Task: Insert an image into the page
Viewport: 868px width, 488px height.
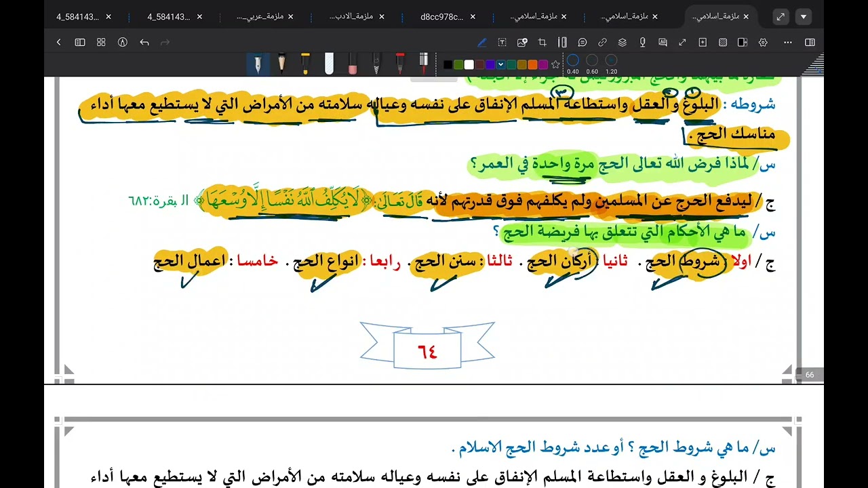Action: click(522, 42)
